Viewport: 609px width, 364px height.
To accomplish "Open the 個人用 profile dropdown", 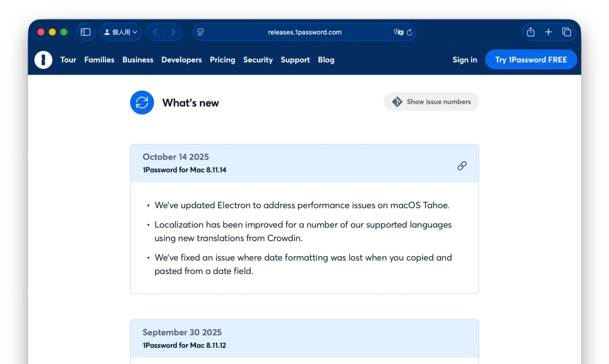I will (x=120, y=32).
